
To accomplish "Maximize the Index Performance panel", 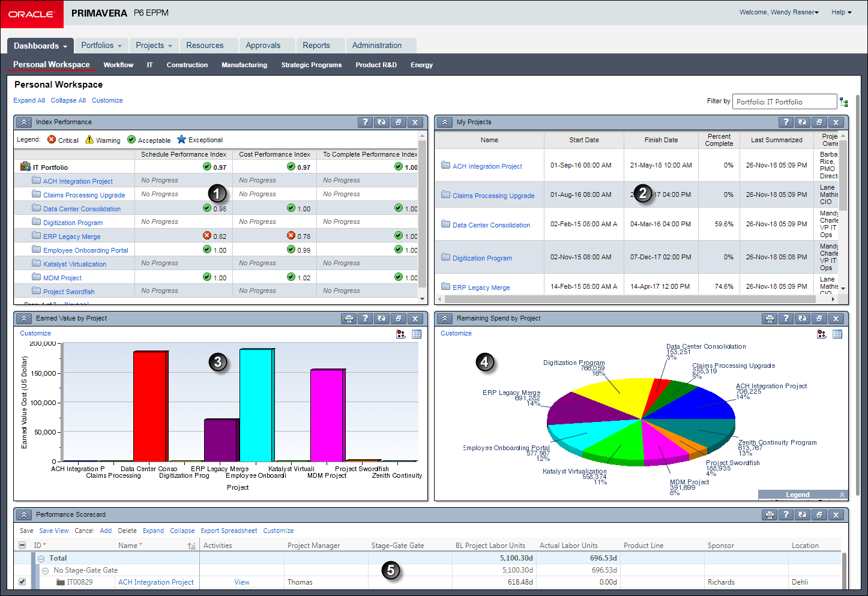I will (399, 122).
